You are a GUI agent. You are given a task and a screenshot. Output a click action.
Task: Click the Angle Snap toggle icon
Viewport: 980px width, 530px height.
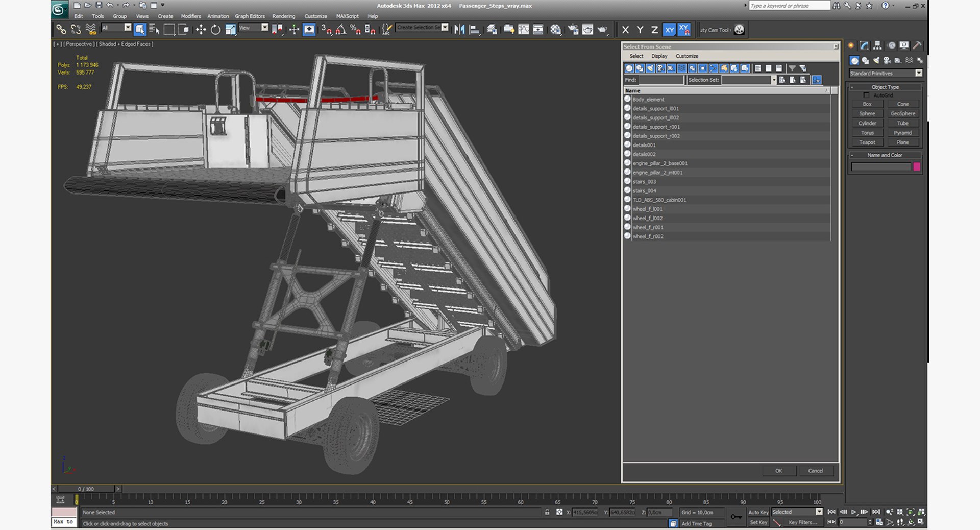click(340, 30)
